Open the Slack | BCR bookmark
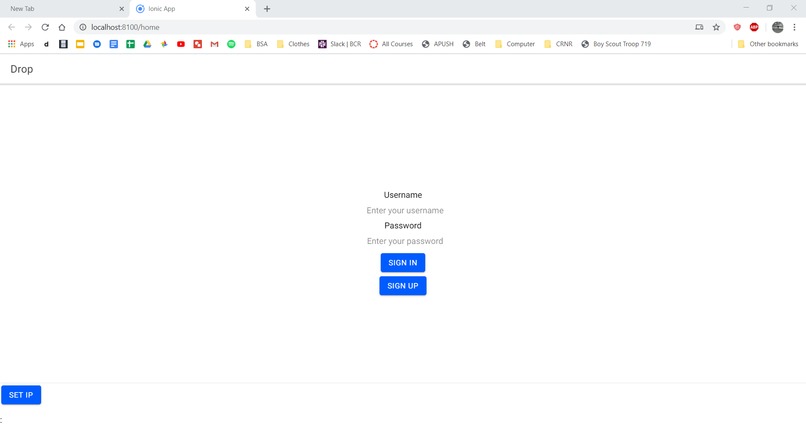806x427 pixels. click(x=340, y=44)
